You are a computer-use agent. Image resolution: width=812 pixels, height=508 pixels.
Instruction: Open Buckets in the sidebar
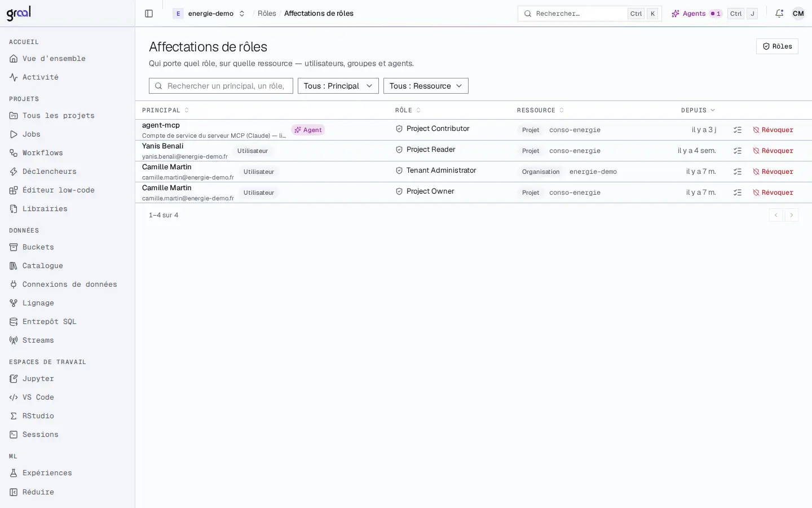(x=67, y=247)
